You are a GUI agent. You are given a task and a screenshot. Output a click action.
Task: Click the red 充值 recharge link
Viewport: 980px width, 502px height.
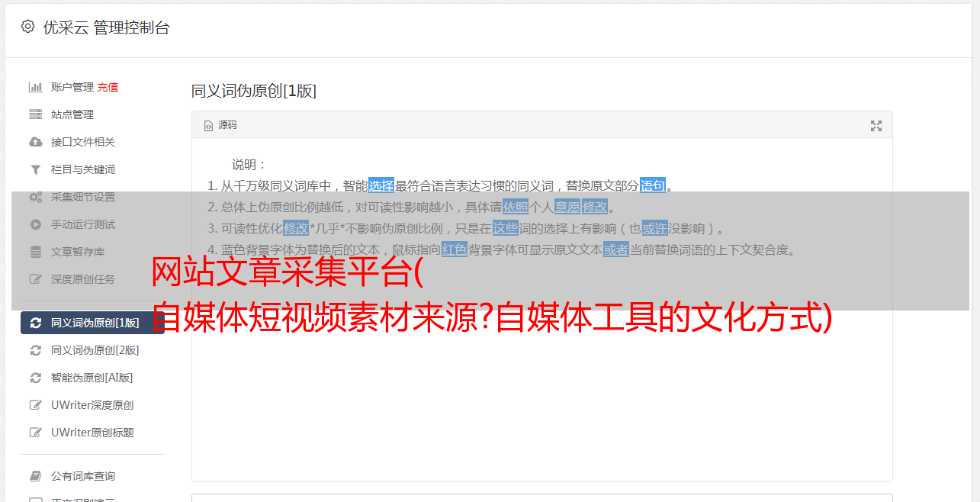pyautogui.click(x=108, y=87)
